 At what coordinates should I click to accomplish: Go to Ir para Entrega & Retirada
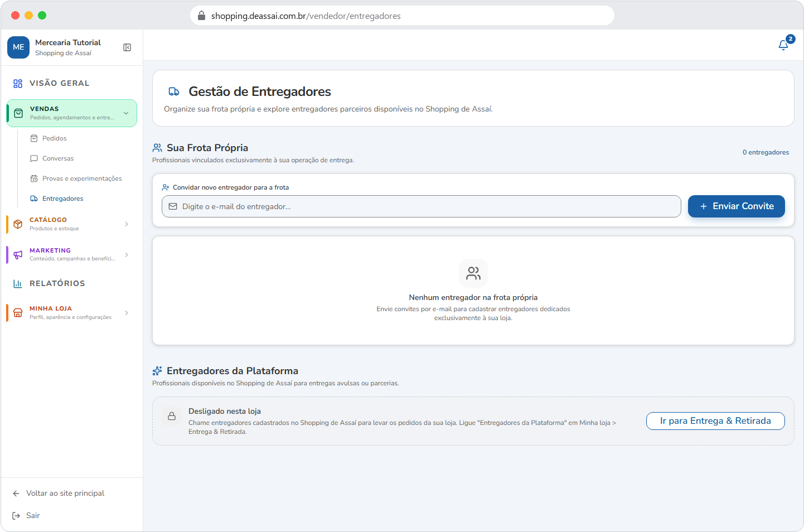point(715,421)
